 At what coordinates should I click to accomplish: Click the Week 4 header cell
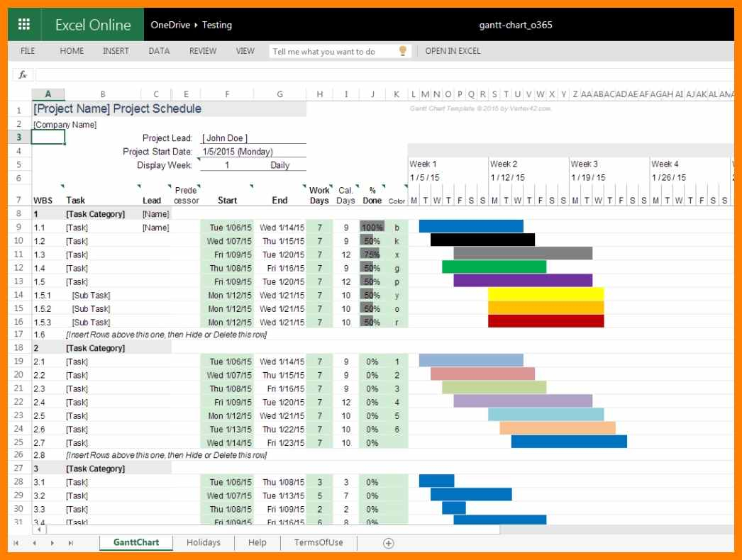click(x=690, y=164)
